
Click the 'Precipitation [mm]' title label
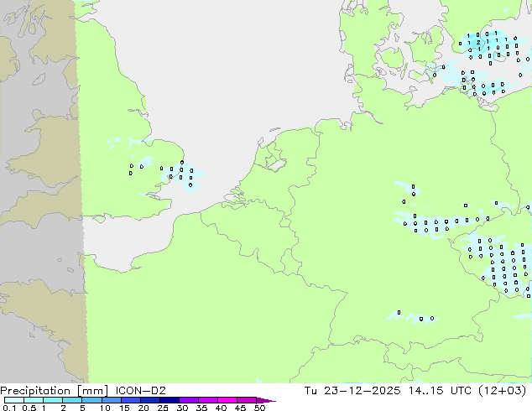click(49, 390)
